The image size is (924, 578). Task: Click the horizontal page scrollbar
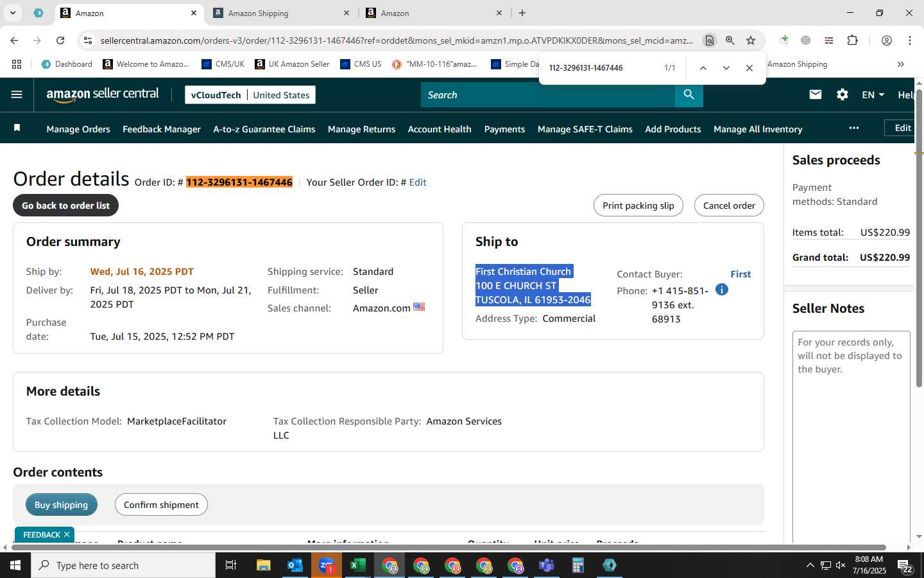448,548
